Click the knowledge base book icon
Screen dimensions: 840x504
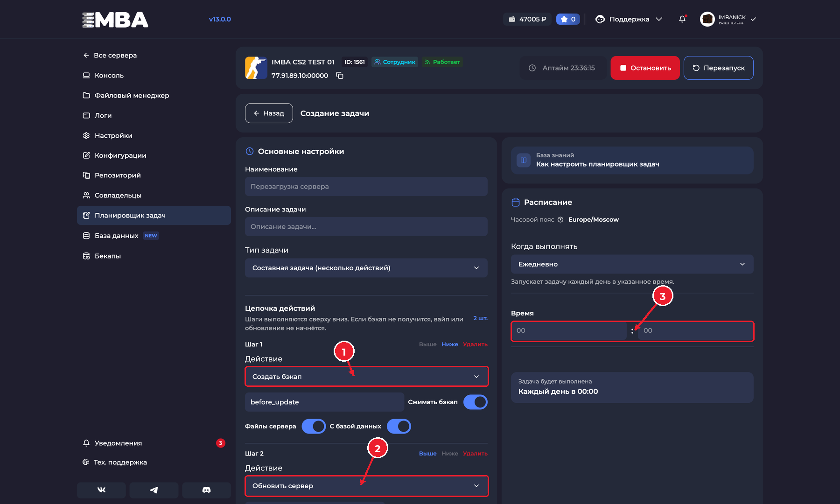(524, 160)
